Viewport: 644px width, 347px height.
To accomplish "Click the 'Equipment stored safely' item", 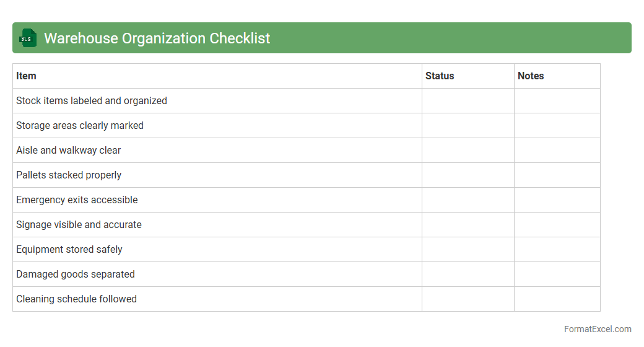I will (x=69, y=249).
